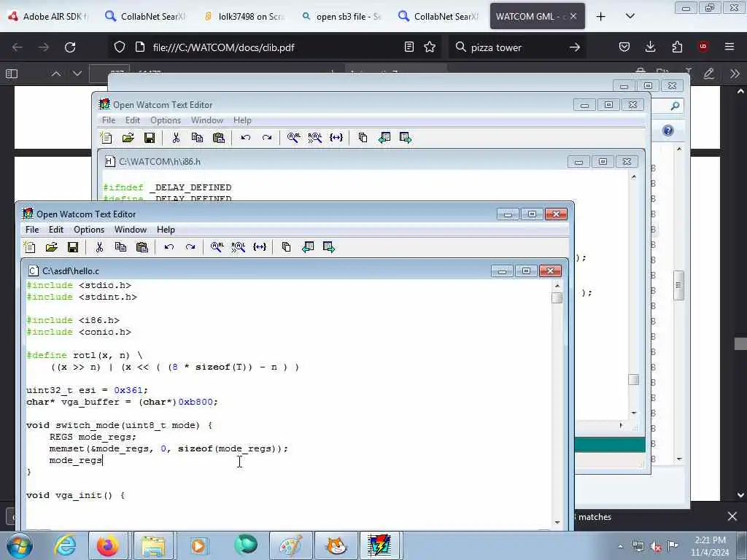The height and width of the screenshot is (560, 747).
Task: Open Internet Explorer from taskbar
Action: coord(65,545)
